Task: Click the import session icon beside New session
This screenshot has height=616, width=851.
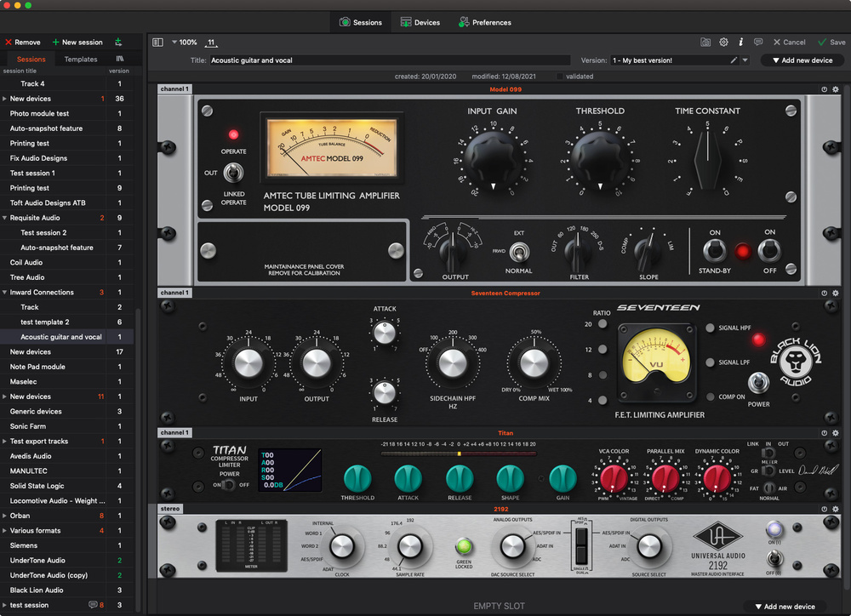Action: [x=117, y=42]
